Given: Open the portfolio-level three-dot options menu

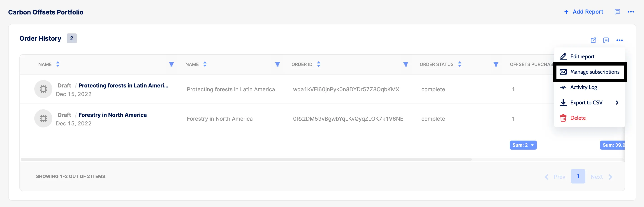Looking at the screenshot, I should tap(631, 12).
